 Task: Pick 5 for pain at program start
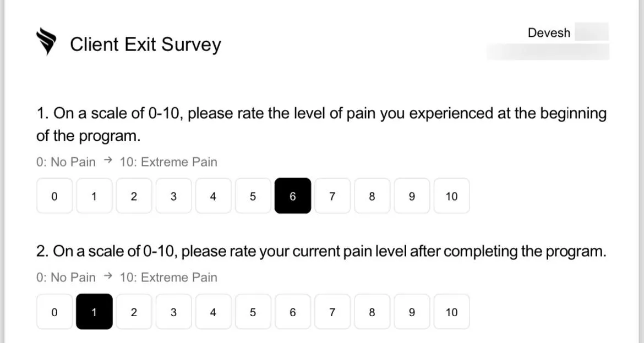(253, 196)
